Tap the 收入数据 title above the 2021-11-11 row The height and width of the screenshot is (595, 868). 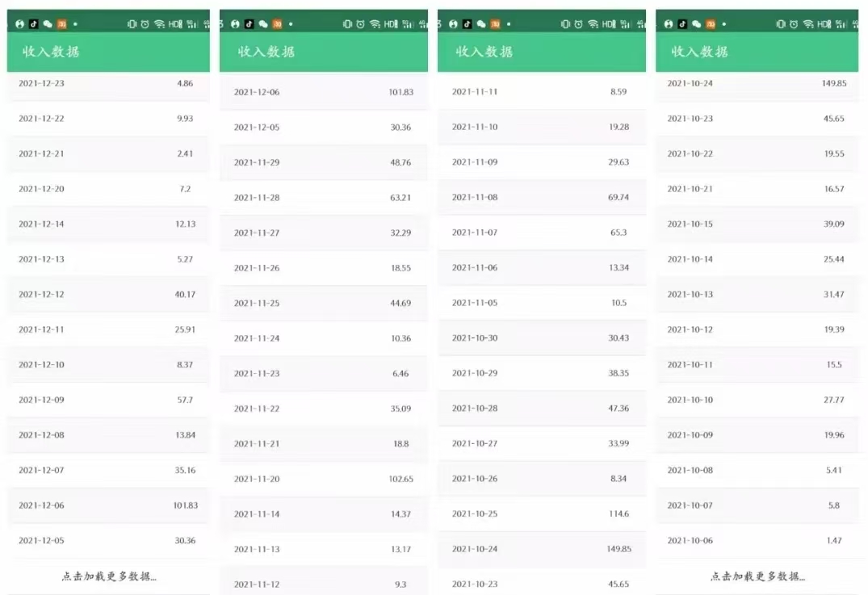484,52
